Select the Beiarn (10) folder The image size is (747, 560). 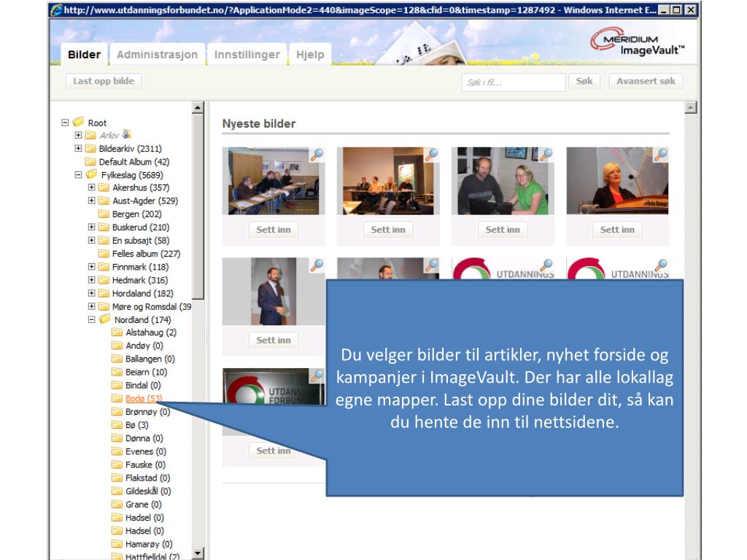pyautogui.click(x=146, y=372)
